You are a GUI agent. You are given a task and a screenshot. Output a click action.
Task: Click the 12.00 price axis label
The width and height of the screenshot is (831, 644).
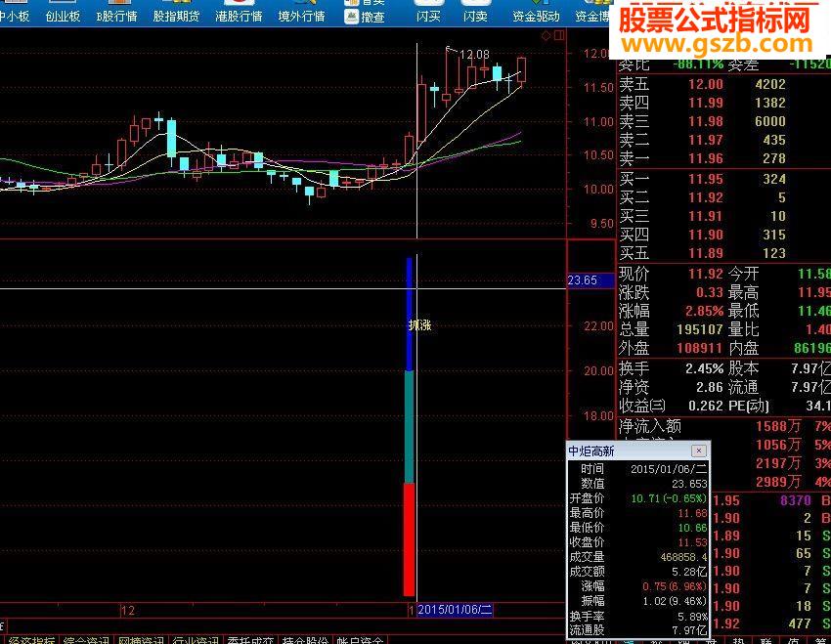click(596, 54)
